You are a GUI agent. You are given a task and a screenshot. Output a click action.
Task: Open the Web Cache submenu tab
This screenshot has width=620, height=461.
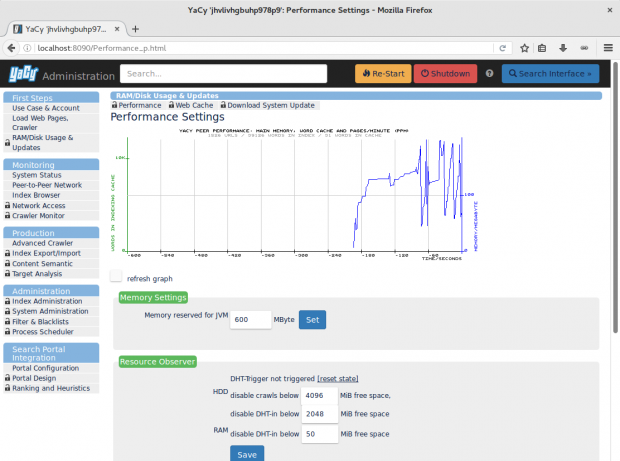pos(192,105)
